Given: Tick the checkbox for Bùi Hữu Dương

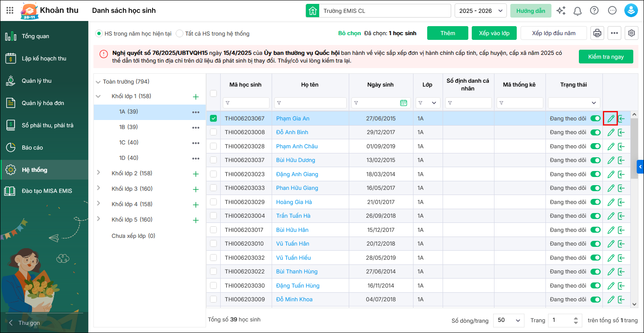Looking at the screenshot, I should pyautogui.click(x=213, y=160).
